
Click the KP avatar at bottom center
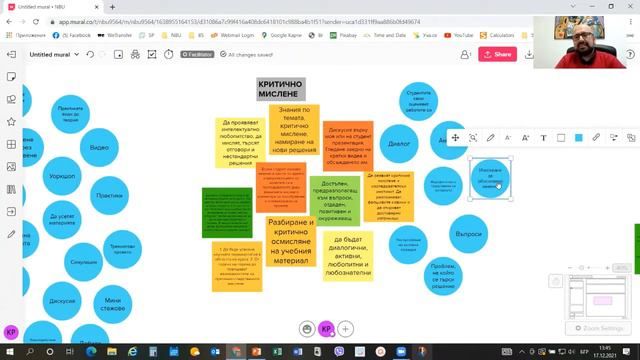point(326,329)
